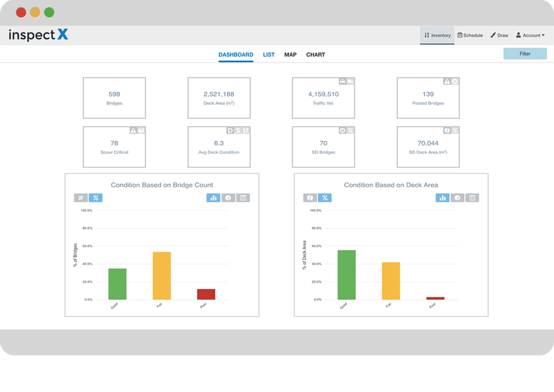The image size is (554, 392).
Task: Open the pie chart view for Bridge Count chart
Action: [228, 198]
